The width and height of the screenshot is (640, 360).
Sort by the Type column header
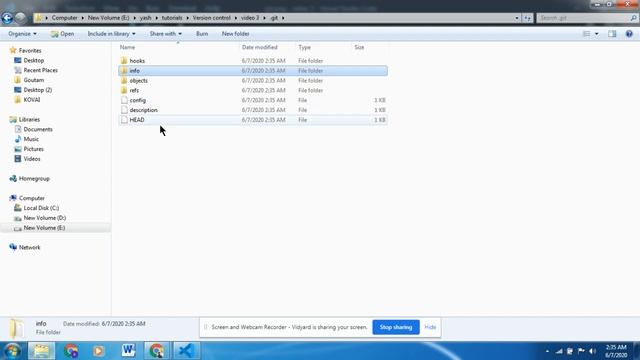pyautogui.click(x=304, y=47)
